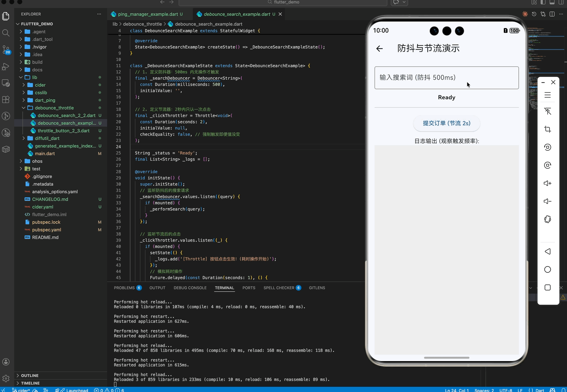This screenshot has width=567, height=392.
Task: Open the Search view in activity bar
Action: (x=6, y=33)
